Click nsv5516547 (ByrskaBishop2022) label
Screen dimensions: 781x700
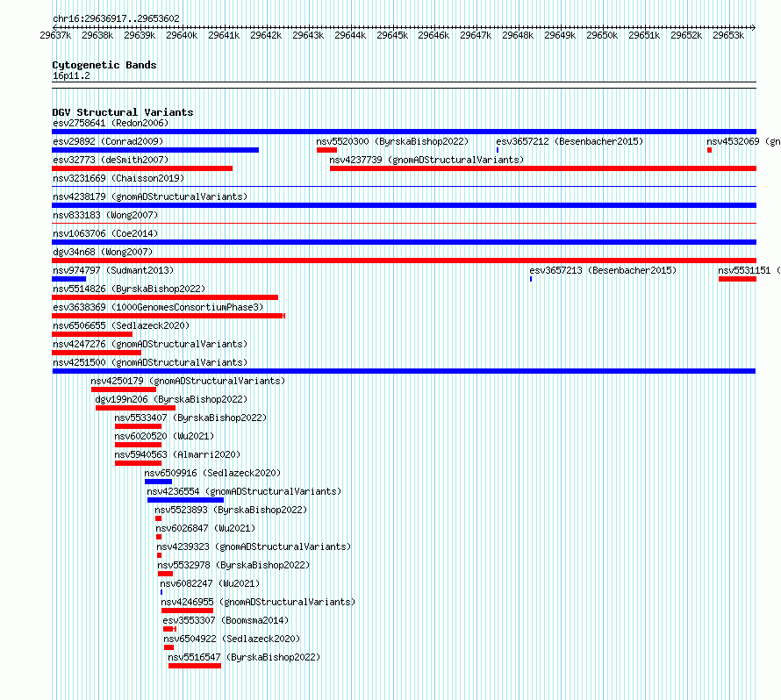pos(244,657)
